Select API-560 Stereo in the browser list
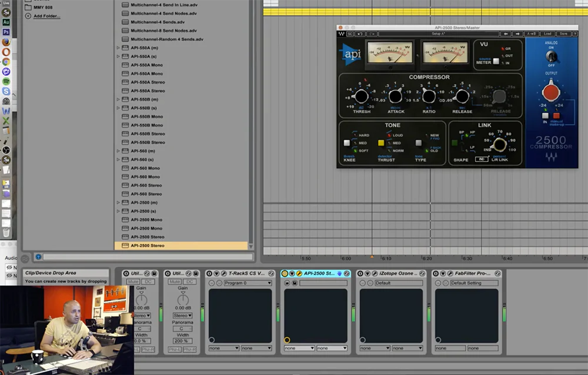Screen dimensions: 588x375 click(147, 185)
